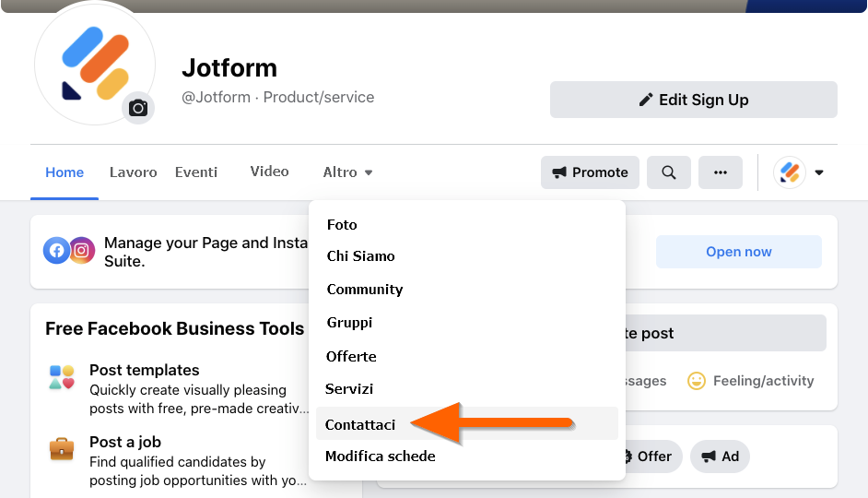Open the three-dots more options button

pos(721,172)
